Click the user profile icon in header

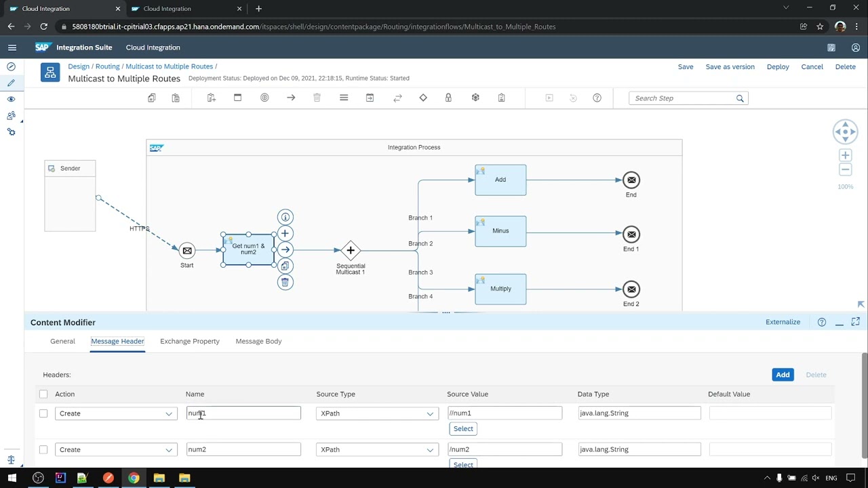tap(856, 47)
